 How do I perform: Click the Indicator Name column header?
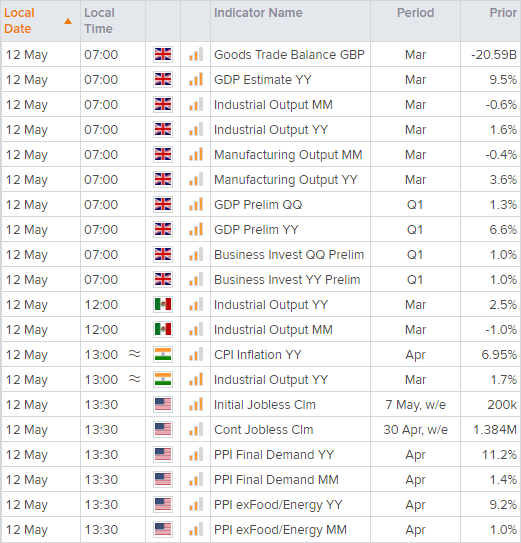click(x=258, y=13)
